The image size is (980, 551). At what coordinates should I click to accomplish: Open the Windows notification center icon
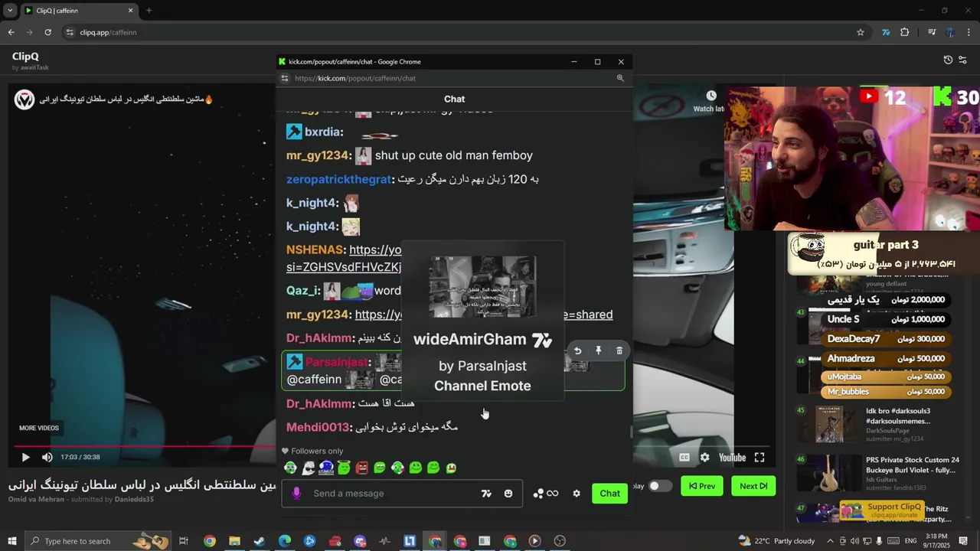click(965, 541)
